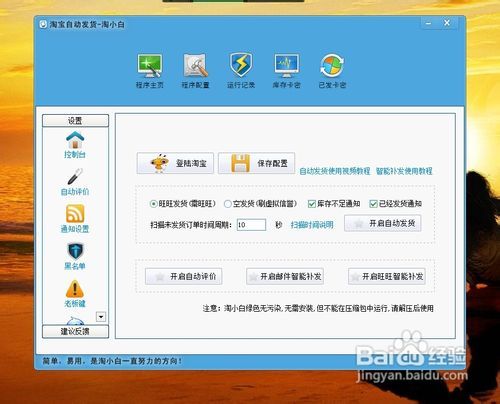Open the 运行记录 shield icon
500x404 pixels.
click(x=241, y=71)
